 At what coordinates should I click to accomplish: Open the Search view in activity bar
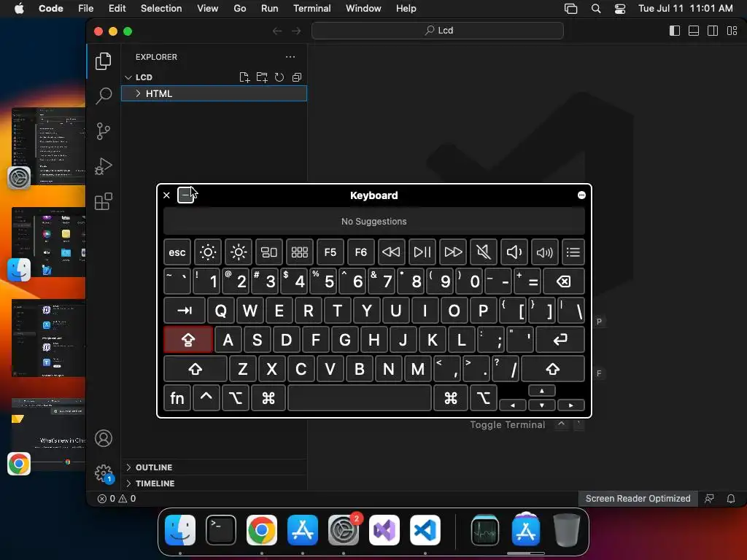coord(104,96)
